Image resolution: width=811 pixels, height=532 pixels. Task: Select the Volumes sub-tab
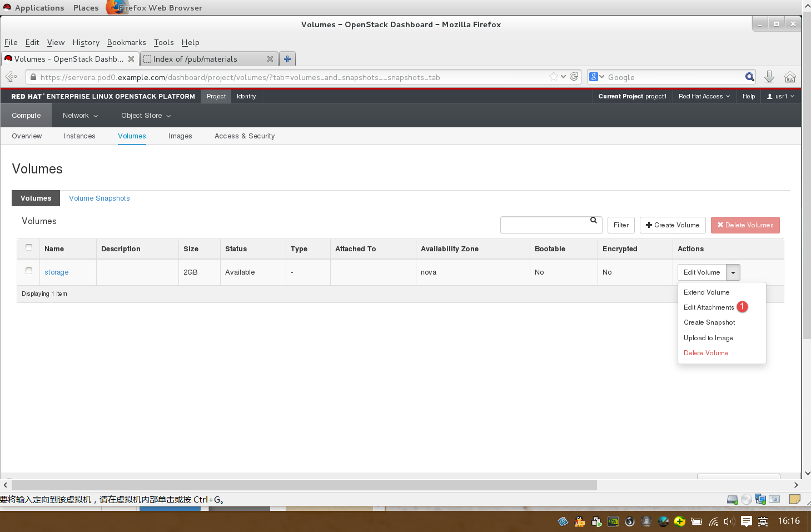point(36,198)
